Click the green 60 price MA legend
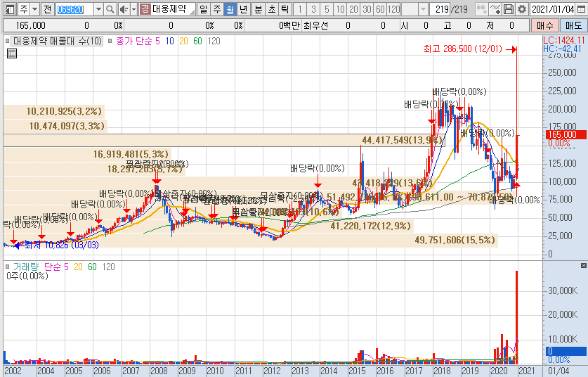This screenshot has height=377, width=588. pyautogui.click(x=197, y=41)
